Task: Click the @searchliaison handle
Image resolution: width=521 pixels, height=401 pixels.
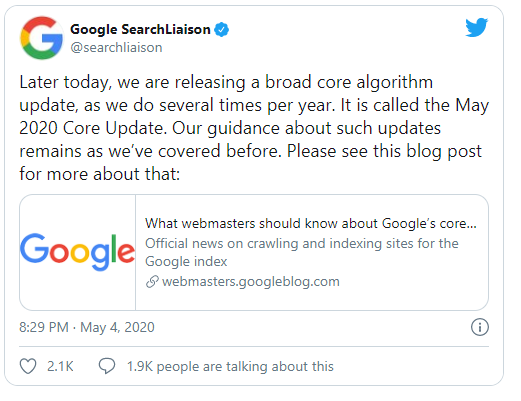Action: [x=116, y=47]
